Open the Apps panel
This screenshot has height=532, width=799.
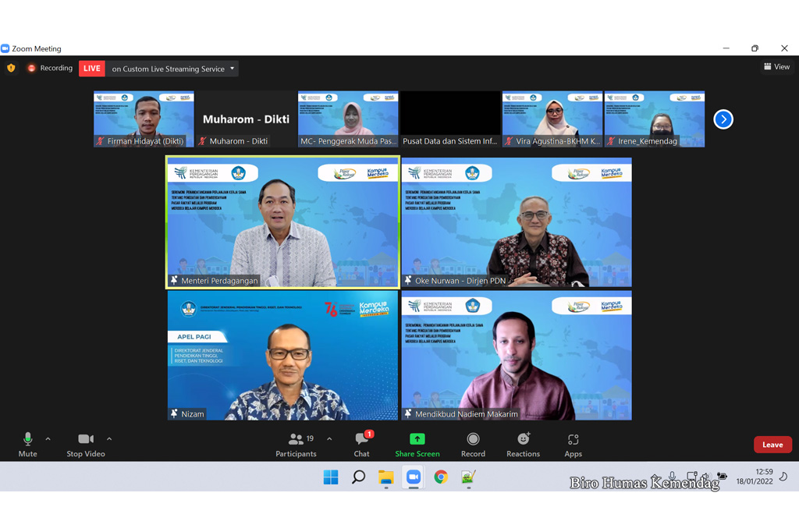click(573, 445)
